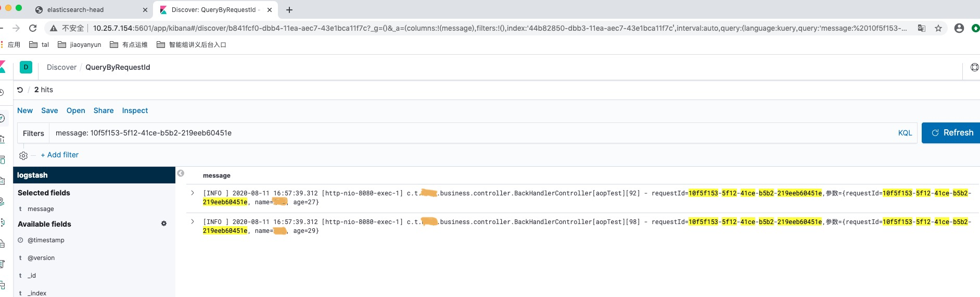Reload the page in the browser
Screen dimensions: 980x297
tap(33, 28)
